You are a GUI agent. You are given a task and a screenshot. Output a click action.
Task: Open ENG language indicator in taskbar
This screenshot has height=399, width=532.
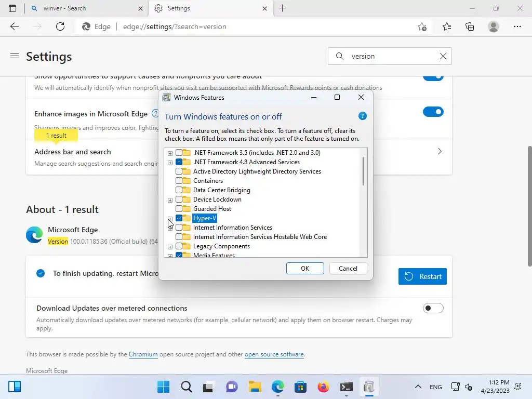436,387
